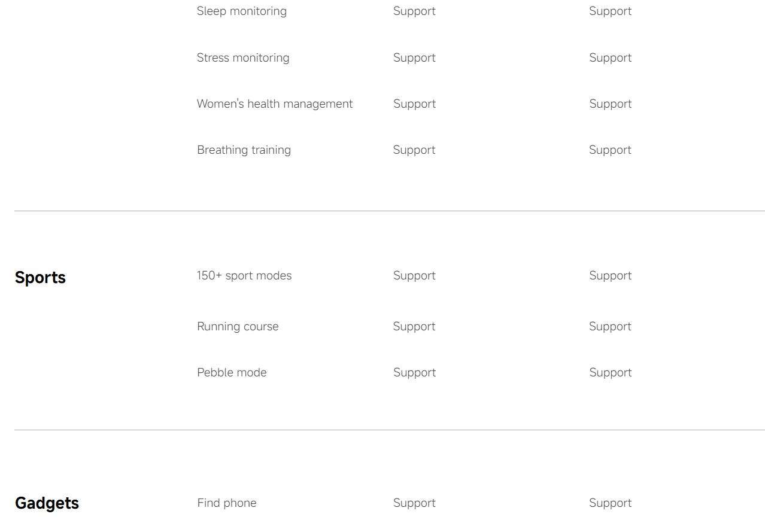
Task: Click first-column Support for Sleep monitoring
Action: click(x=414, y=11)
